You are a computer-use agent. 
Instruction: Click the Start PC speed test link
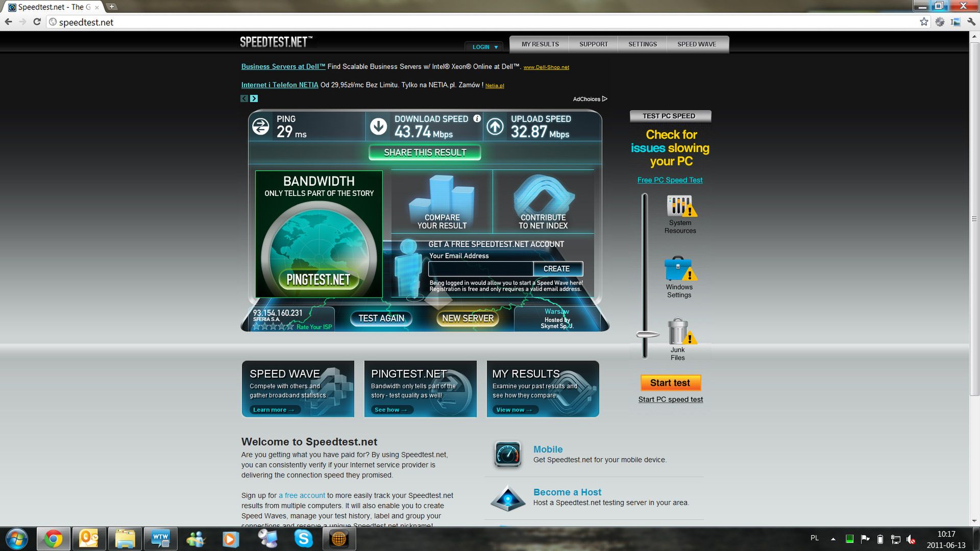(670, 399)
